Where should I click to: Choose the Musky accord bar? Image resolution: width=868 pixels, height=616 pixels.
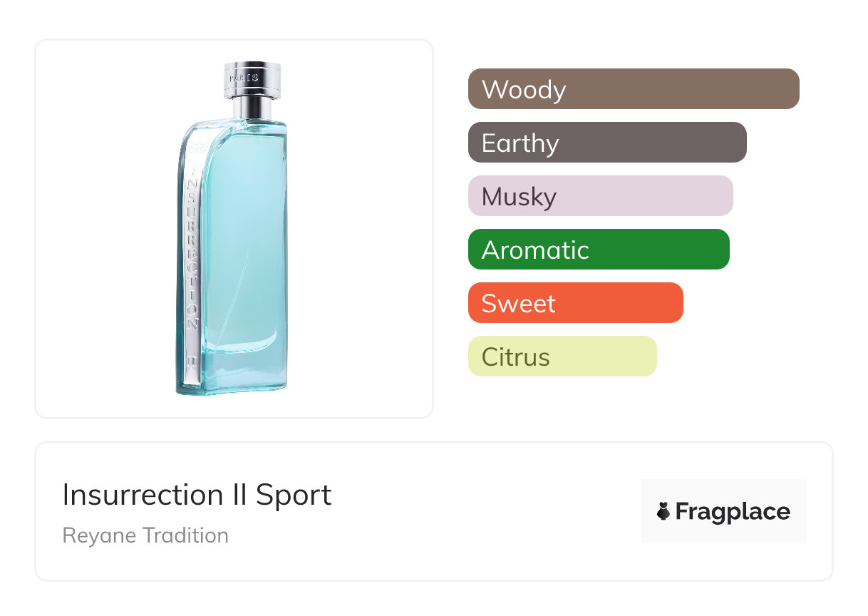point(601,196)
